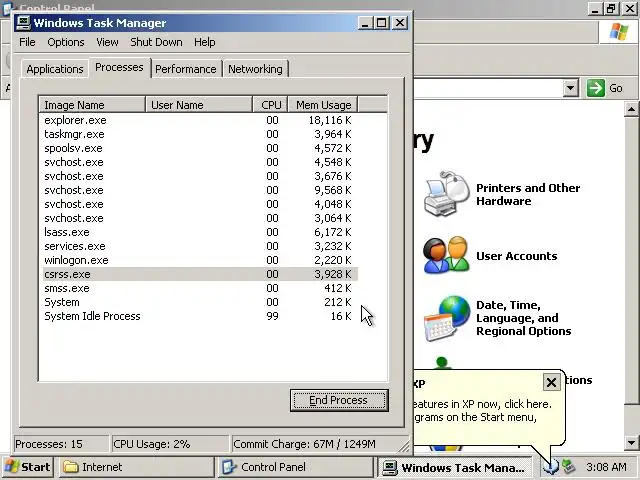Restore down the Control Panel window
This screenshot has width=640, height=480.
(x=611, y=8)
